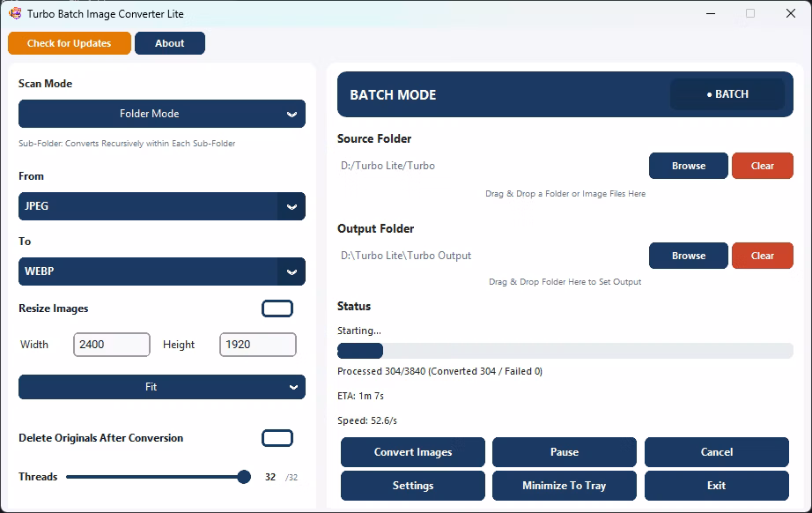Screen dimensions: 812x513
Task: Click Check for Updates button
Action: [70, 43]
